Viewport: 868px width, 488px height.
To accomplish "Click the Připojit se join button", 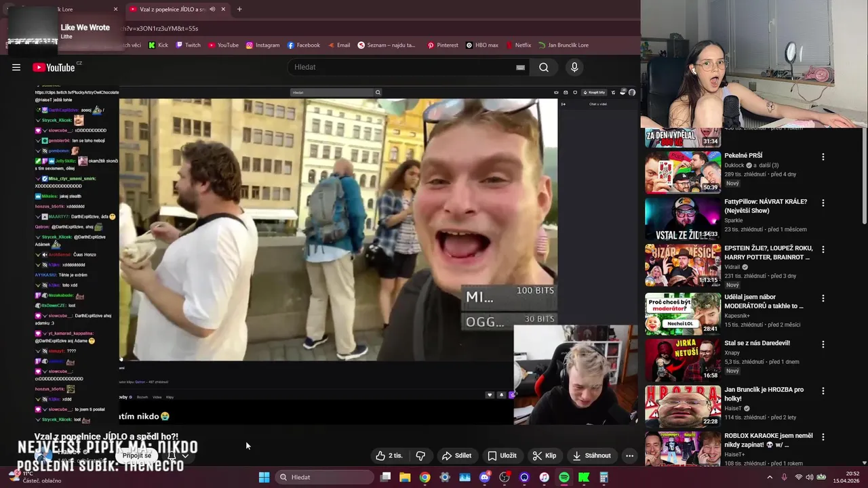I will point(137,455).
